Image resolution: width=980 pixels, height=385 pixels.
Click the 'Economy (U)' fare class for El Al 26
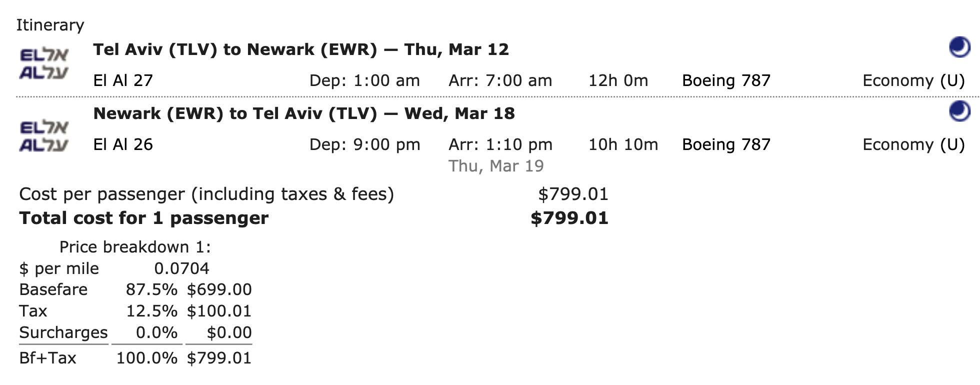point(913,144)
